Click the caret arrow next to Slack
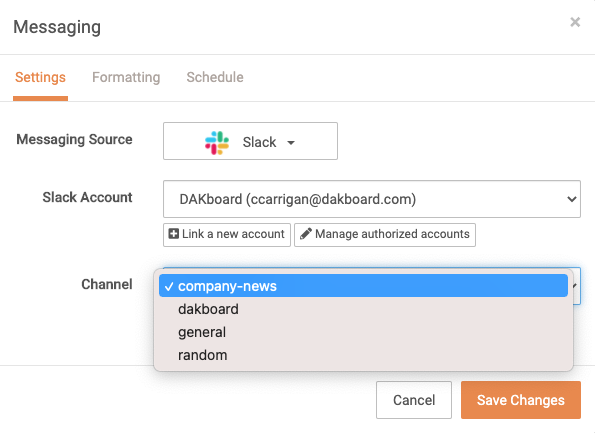Image resolution: width=595 pixels, height=433 pixels. tap(291, 143)
